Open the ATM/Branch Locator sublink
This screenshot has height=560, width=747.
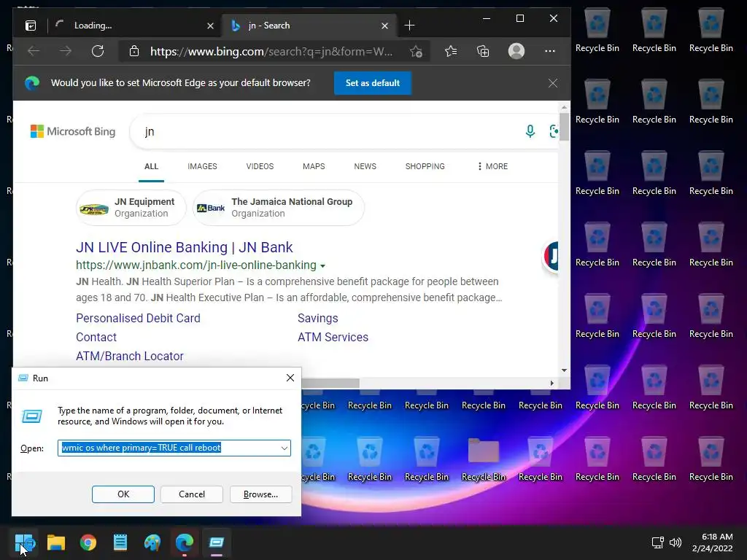(130, 356)
